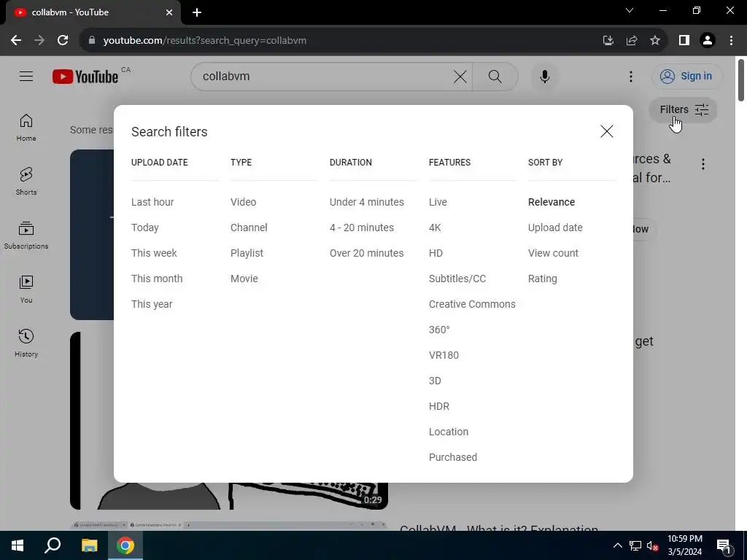Sort results by Relevance
Viewport: 747px width, 560px height.
[x=551, y=202]
